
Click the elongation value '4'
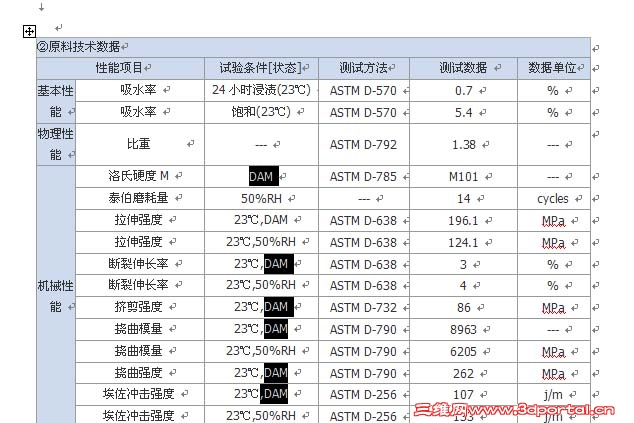463,286
